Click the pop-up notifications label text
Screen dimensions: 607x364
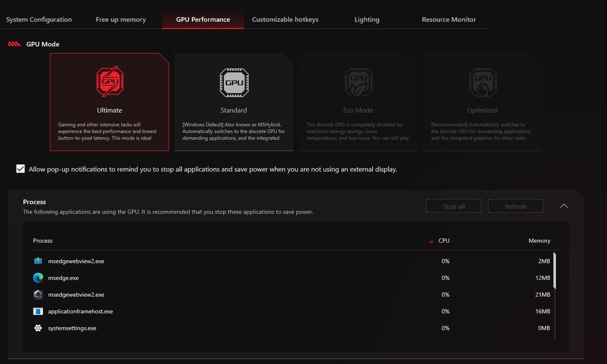pos(213,169)
